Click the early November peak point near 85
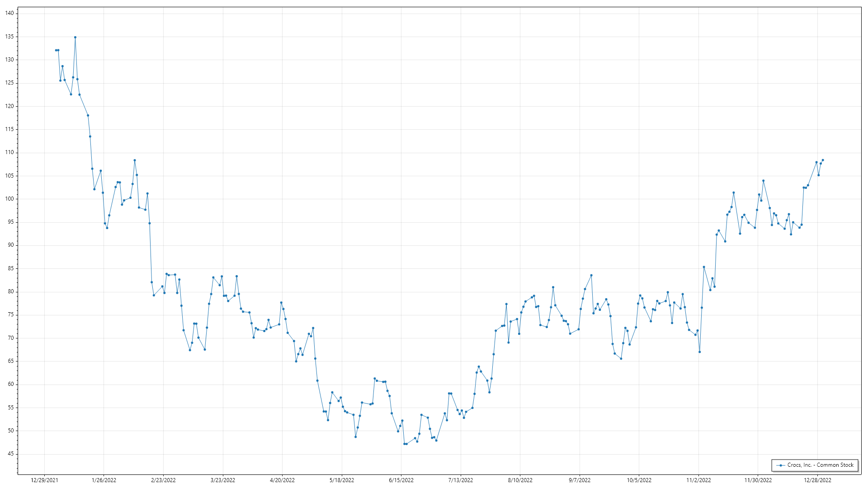 pos(704,267)
